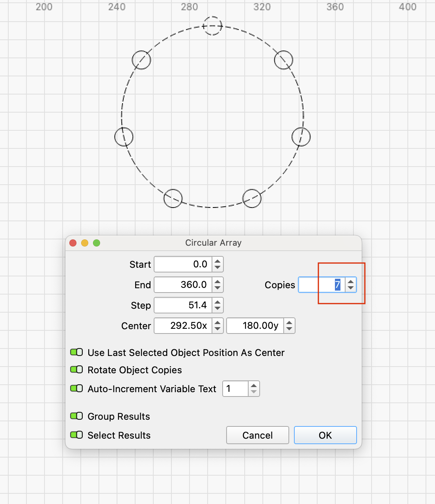Screen dimensions: 435x504
Task: Lower the Center Y coordinate stepper
Action: pos(289,329)
